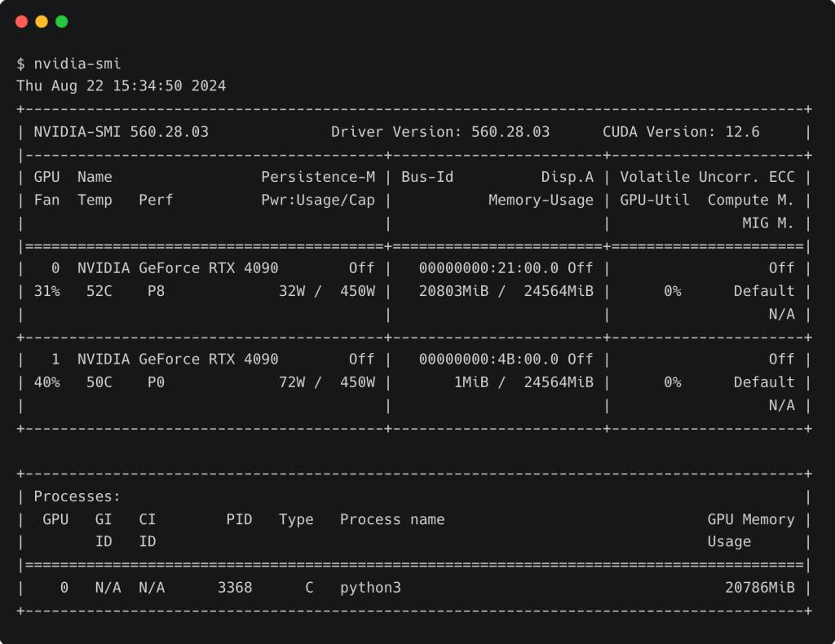Click the "Name" column header
The height and width of the screenshot is (644, 835).
click(x=95, y=177)
